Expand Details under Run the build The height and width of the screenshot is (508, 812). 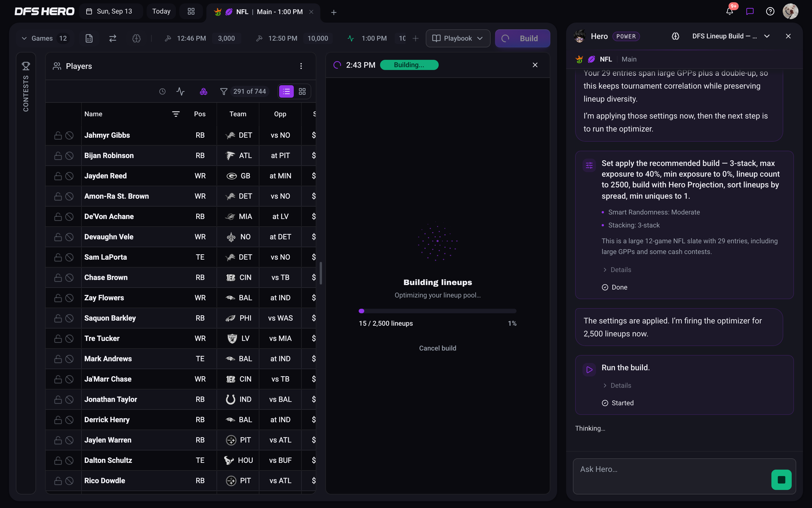pyautogui.click(x=617, y=385)
